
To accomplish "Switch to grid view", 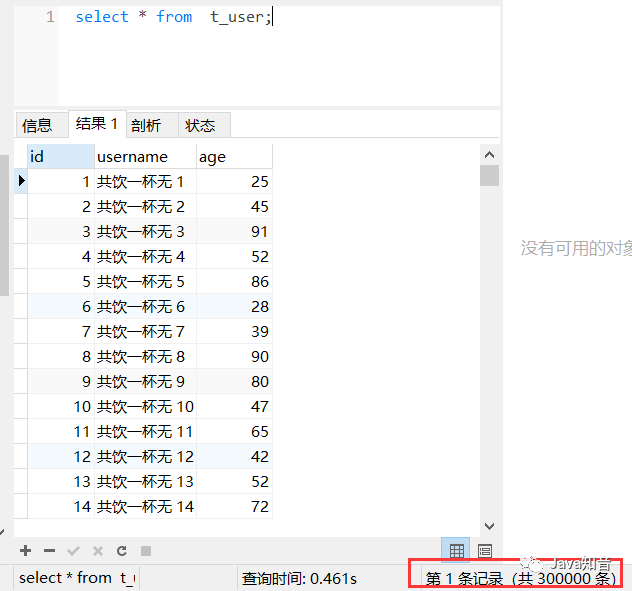I will 456,550.
